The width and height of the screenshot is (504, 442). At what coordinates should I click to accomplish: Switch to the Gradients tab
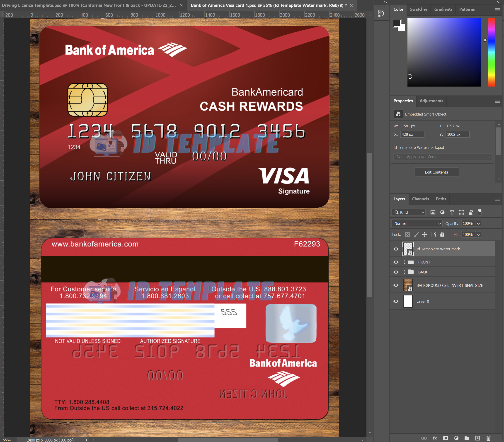pyautogui.click(x=443, y=9)
